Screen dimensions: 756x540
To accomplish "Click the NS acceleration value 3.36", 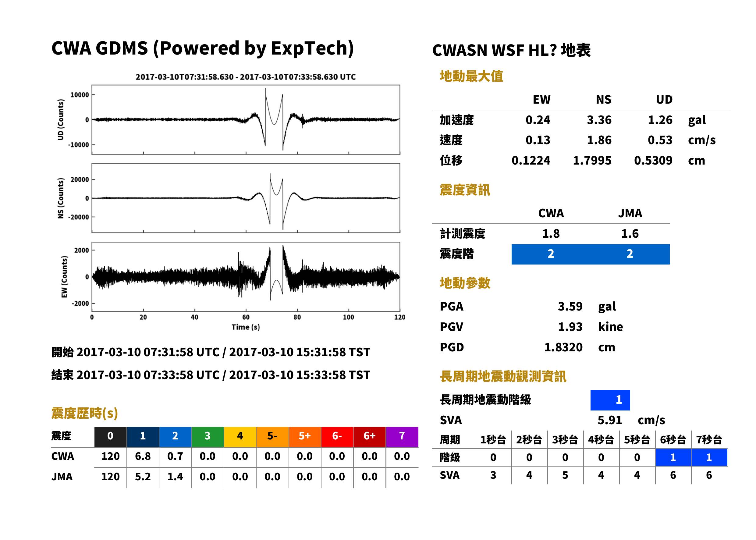I will pyautogui.click(x=599, y=120).
